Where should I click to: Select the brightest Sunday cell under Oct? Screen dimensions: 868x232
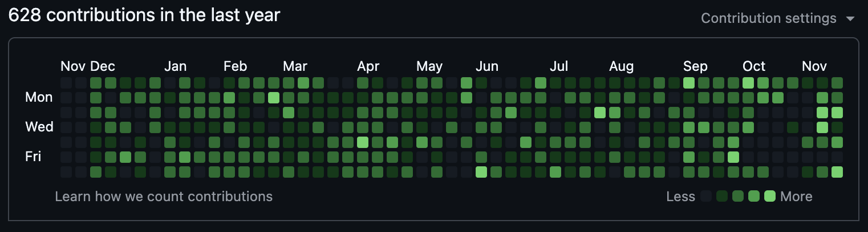coord(748,83)
